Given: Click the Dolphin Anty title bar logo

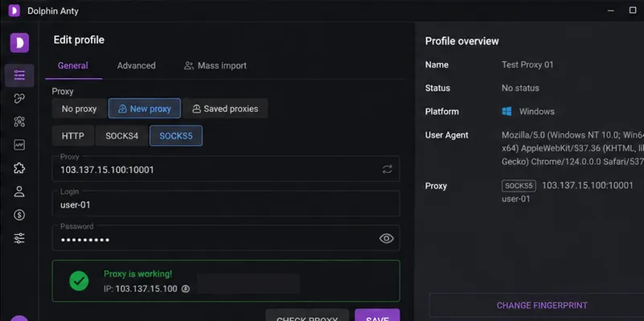Looking at the screenshot, I should tap(14, 10).
